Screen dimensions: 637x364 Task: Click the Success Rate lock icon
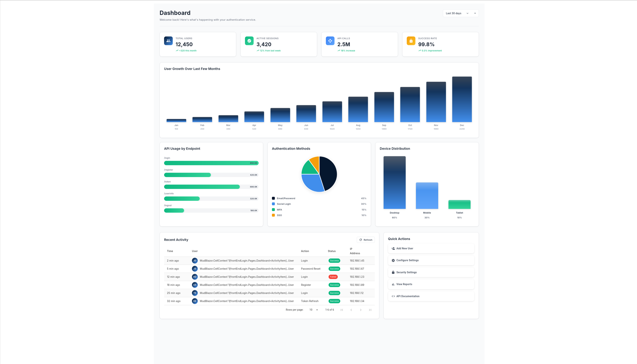[411, 41]
